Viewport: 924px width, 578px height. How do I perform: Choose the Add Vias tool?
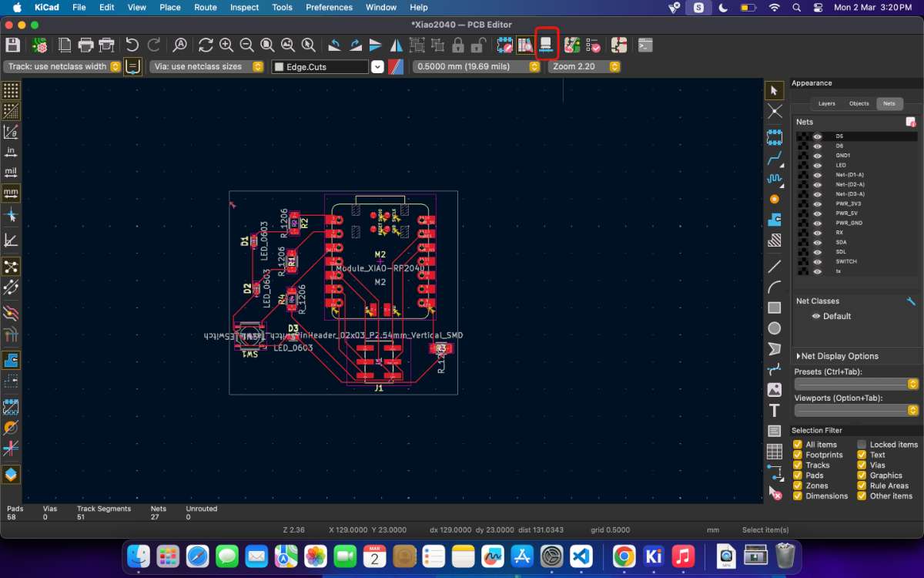click(x=775, y=199)
